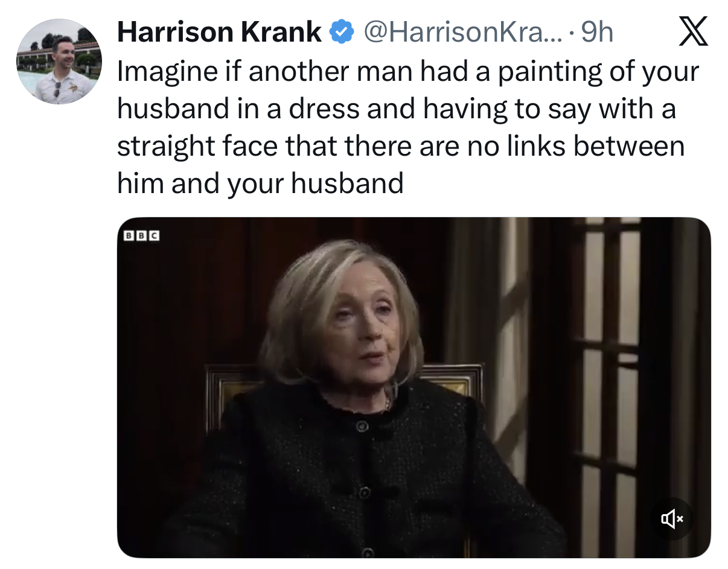
Task: Open Harrison Krank's profile picture
Action: [x=59, y=62]
